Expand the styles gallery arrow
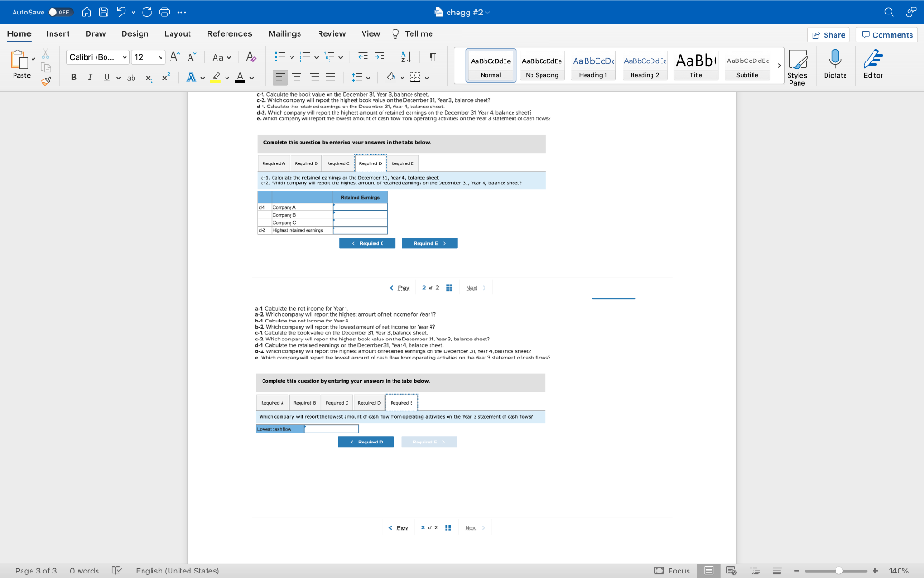 click(779, 65)
